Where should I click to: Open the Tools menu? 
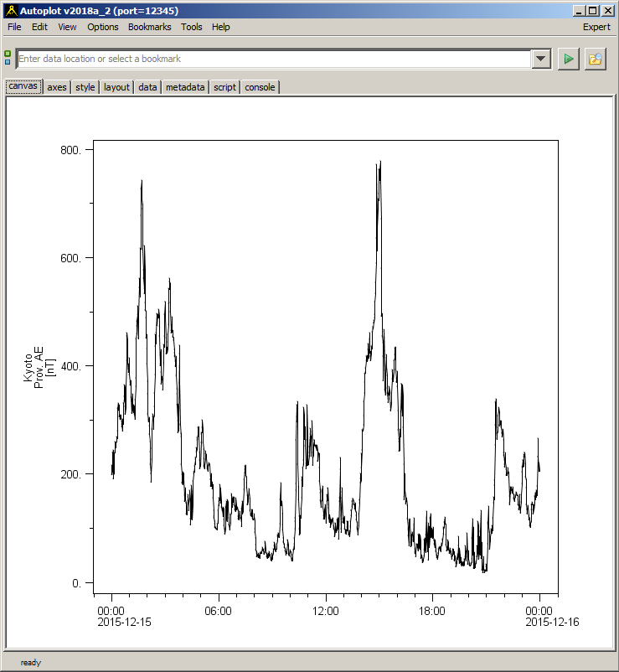pos(191,27)
